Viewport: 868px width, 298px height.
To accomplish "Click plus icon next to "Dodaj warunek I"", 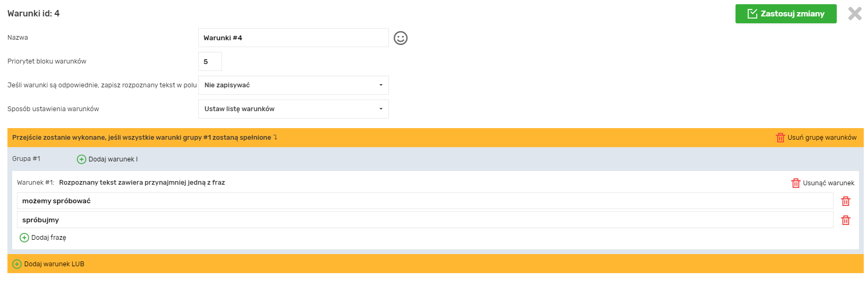I will [82, 159].
